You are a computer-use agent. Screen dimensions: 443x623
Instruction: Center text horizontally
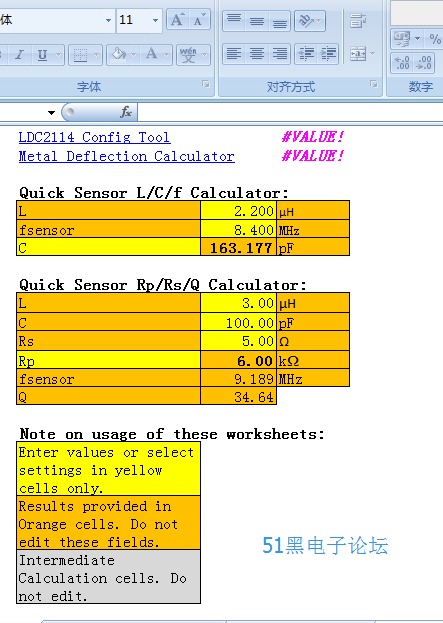(257, 54)
